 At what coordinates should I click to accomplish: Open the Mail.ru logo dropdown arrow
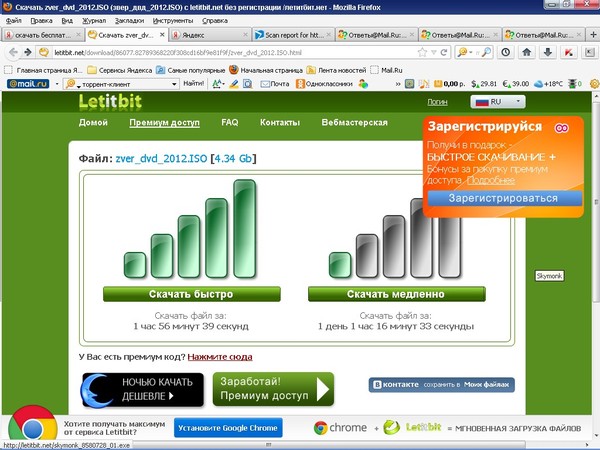click(57, 84)
